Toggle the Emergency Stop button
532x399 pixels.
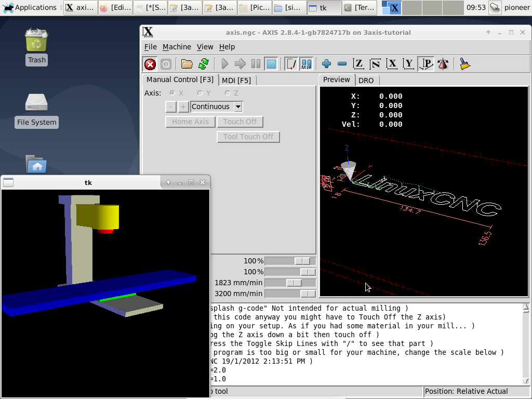pyautogui.click(x=150, y=64)
